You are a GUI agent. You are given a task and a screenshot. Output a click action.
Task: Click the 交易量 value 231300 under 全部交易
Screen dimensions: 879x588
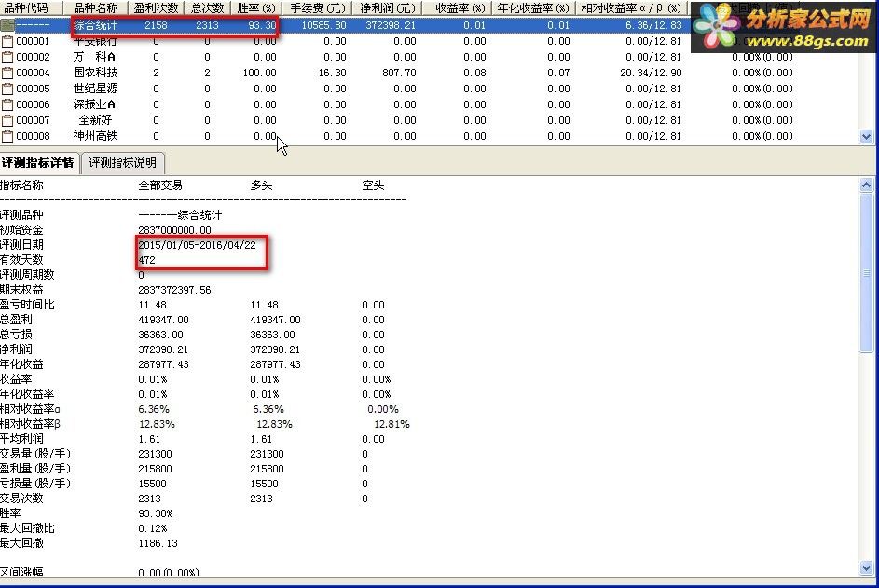click(x=156, y=454)
